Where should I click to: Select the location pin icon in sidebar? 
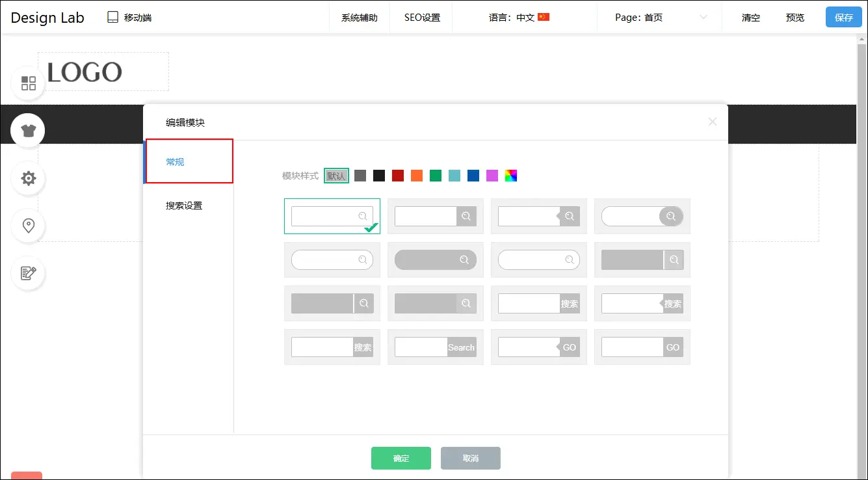28,226
